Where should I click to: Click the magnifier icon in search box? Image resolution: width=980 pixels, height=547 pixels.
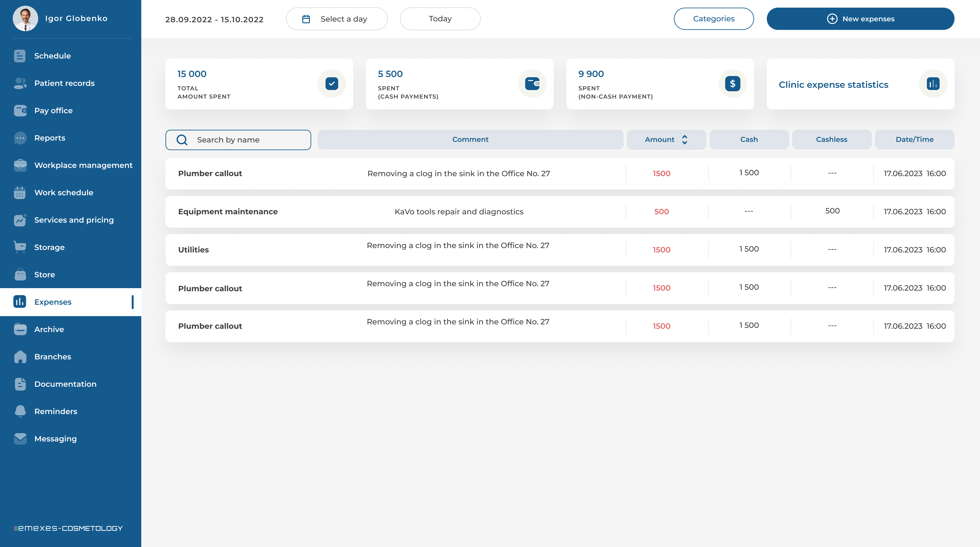182,140
